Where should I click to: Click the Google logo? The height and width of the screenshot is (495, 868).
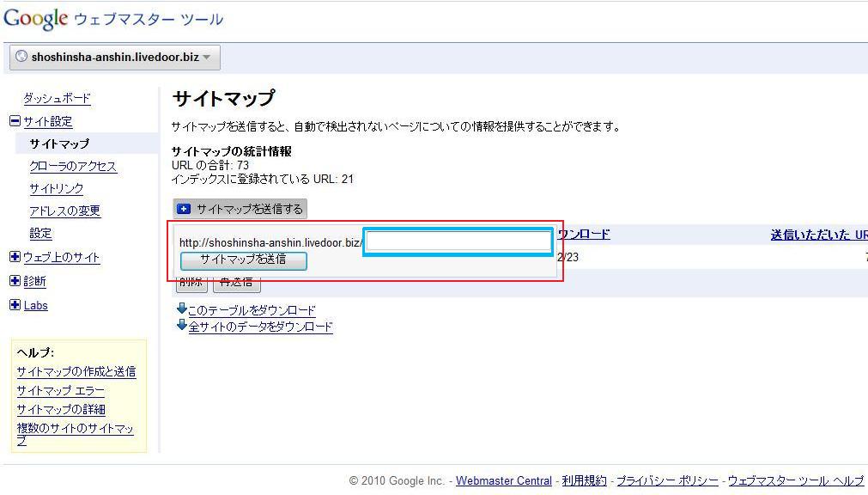[x=35, y=19]
